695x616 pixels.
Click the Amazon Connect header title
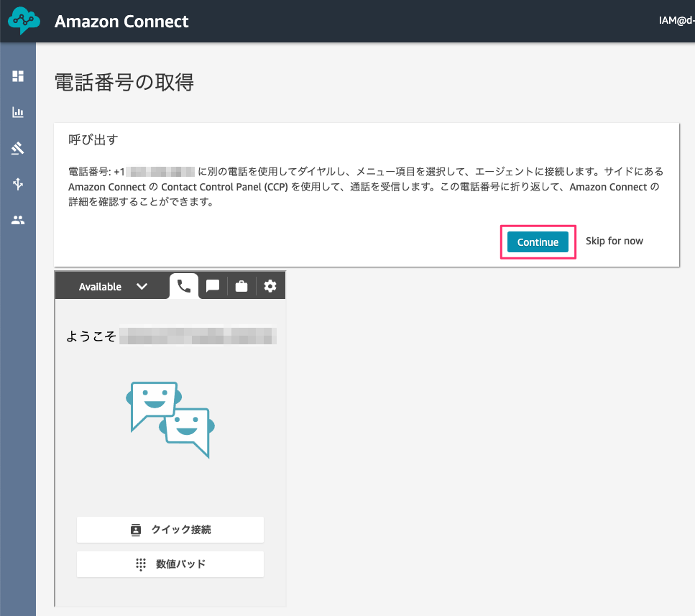point(121,22)
